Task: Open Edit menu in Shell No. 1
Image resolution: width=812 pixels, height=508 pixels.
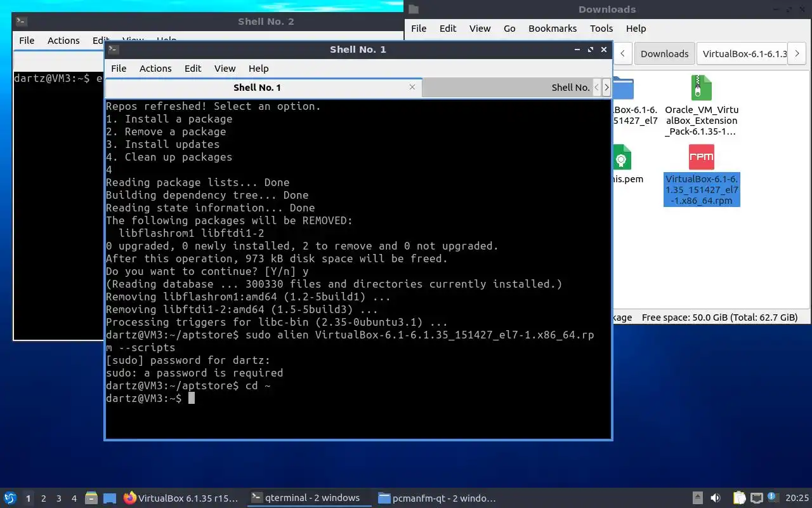Action: click(193, 69)
